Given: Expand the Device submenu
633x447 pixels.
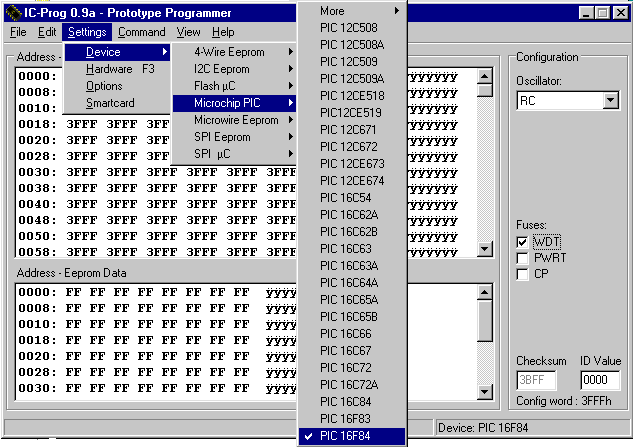Looking at the screenshot, I should click(117, 52).
